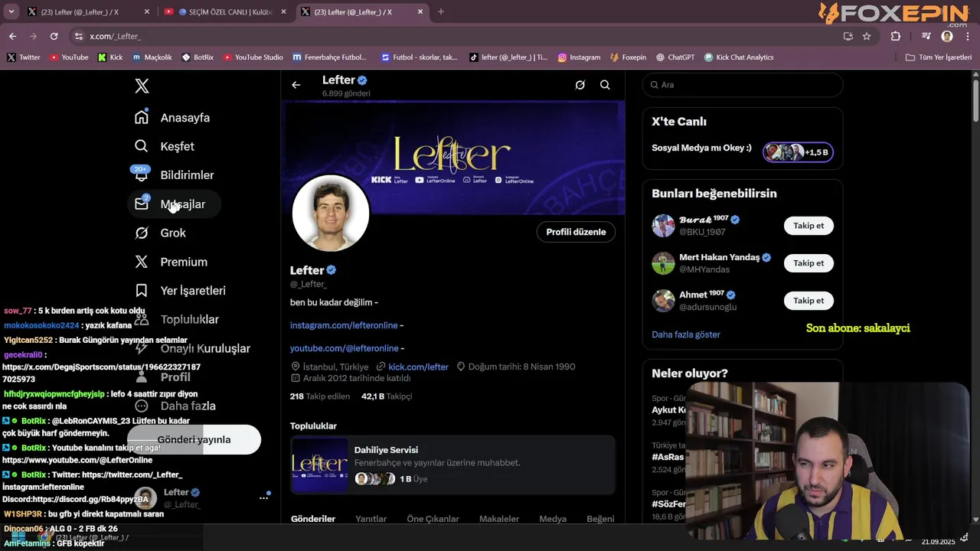Close the active Lefter X tab
The width and height of the screenshot is (980, 551).
[420, 11]
